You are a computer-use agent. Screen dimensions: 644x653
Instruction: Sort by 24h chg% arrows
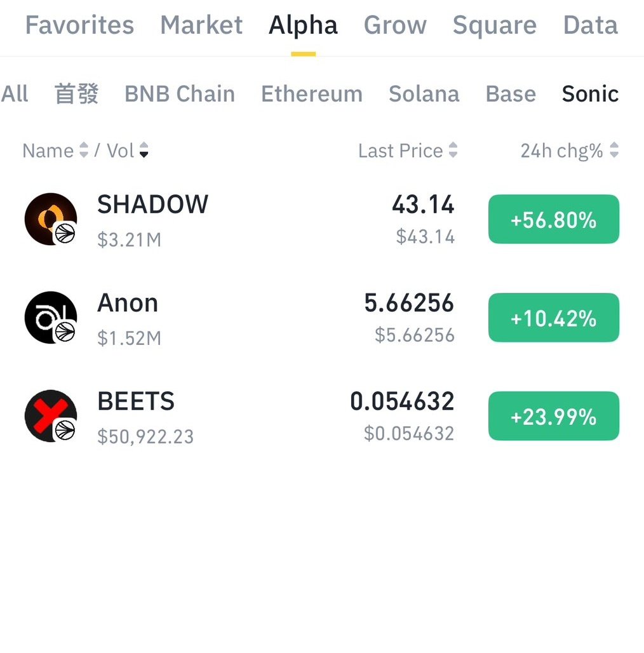pyautogui.click(x=614, y=150)
